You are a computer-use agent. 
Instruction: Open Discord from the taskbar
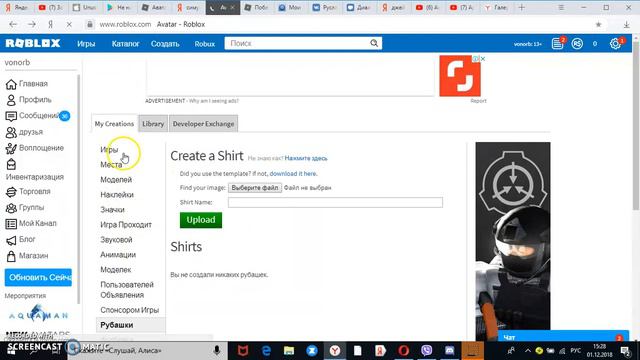(449, 351)
